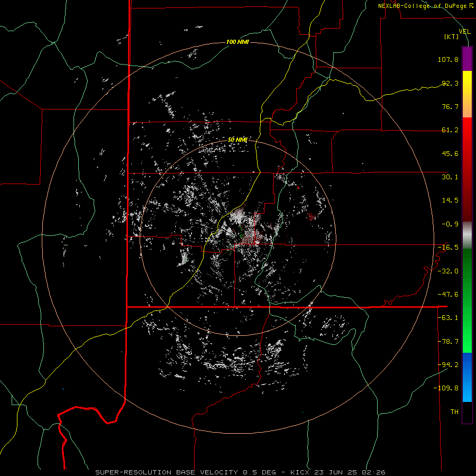
Task: Click the 14.5 legend value
Action: (450, 200)
